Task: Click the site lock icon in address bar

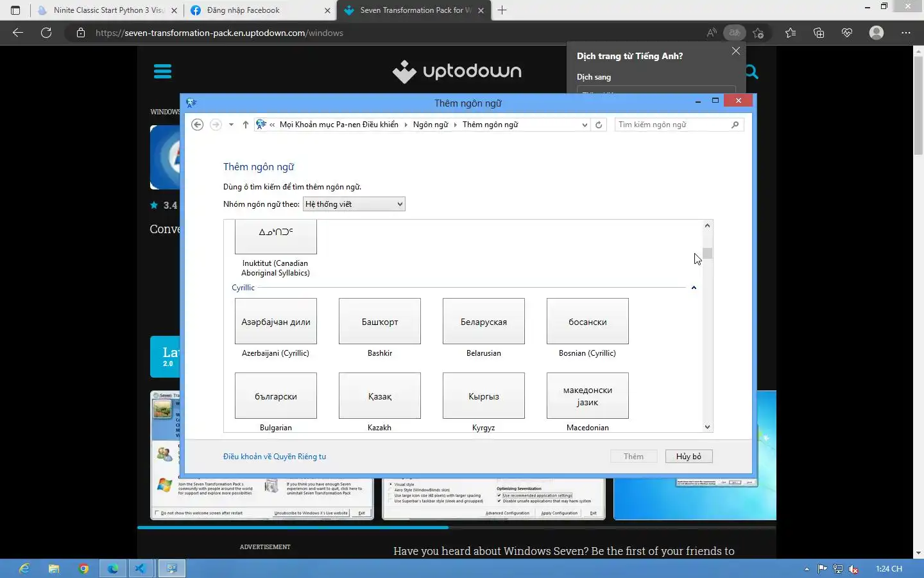Action: click(81, 33)
